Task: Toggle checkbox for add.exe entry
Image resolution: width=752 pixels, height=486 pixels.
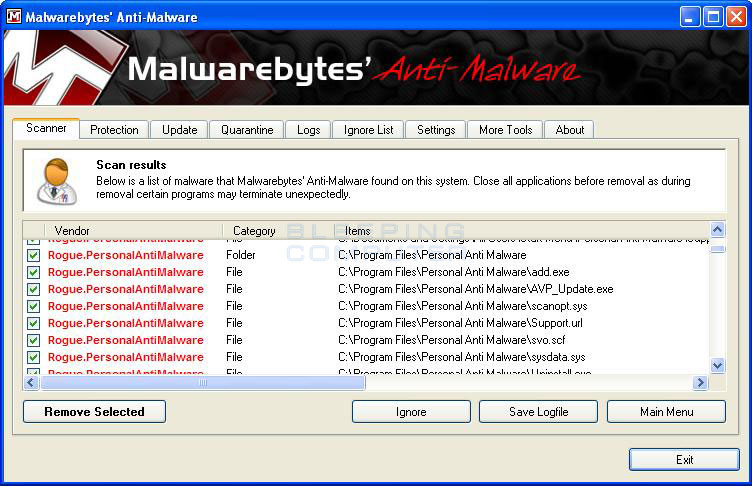Action: 33,273
